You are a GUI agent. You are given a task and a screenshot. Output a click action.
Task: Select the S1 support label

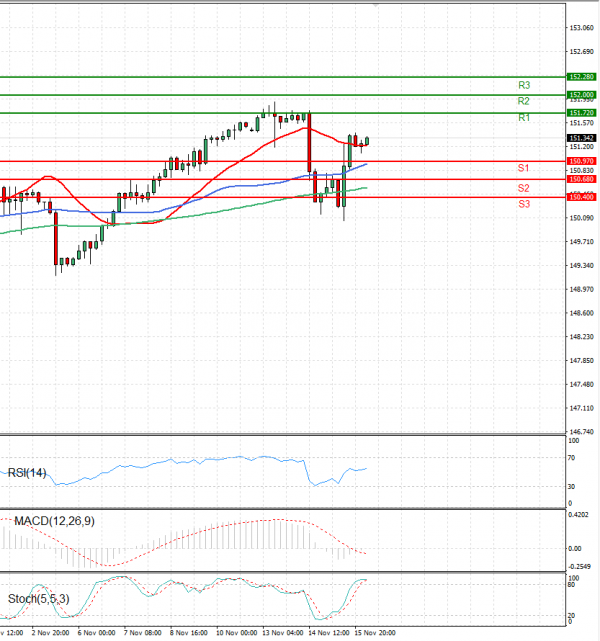tap(523, 167)
